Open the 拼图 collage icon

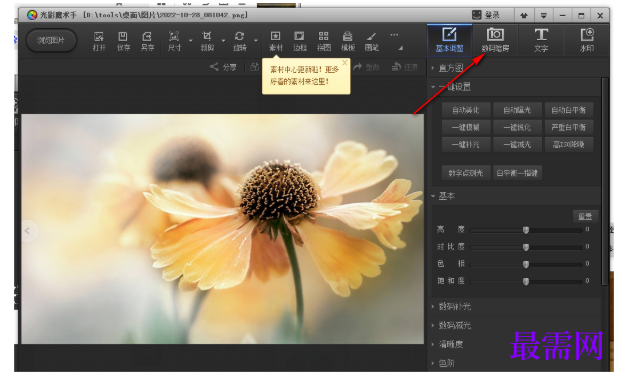[x=324, y=41]
